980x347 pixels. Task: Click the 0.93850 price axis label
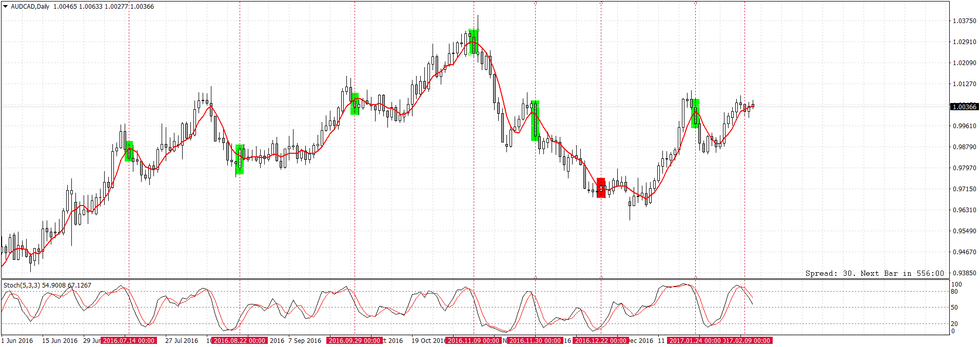(965, 273)
